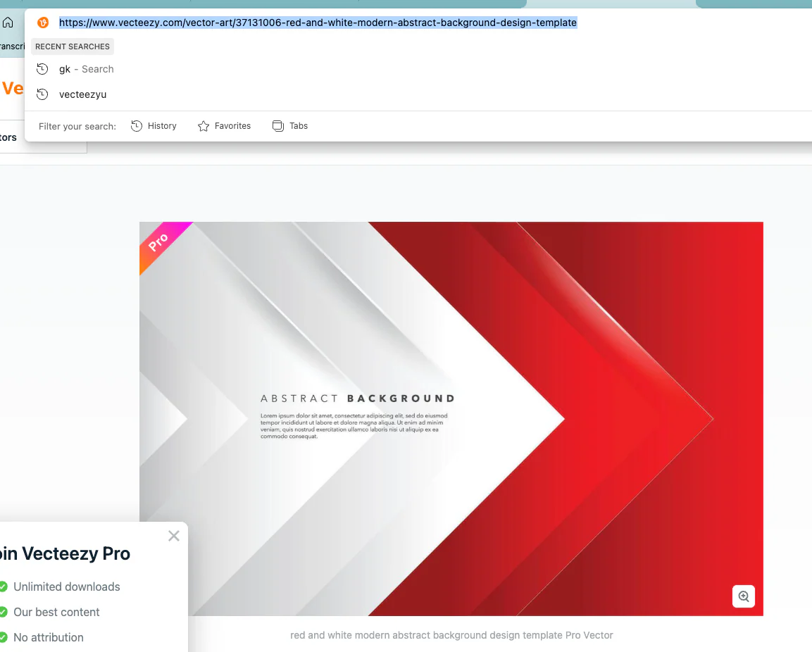
Task: Click 'Filter your search:' label
Action: point(77,126)
